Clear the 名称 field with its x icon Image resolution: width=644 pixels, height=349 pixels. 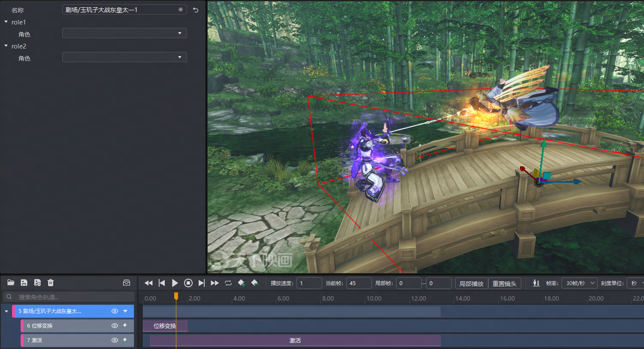(181, 9)
